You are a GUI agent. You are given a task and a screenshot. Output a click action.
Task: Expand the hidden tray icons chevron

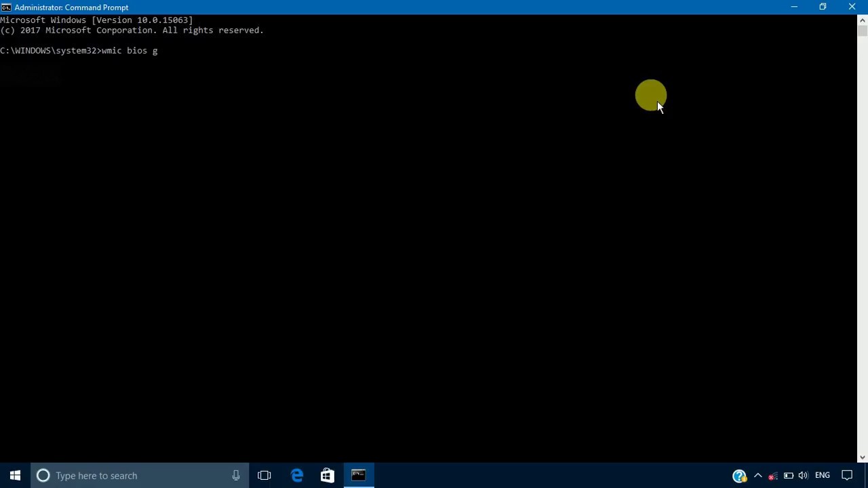[x=758, y=476]
